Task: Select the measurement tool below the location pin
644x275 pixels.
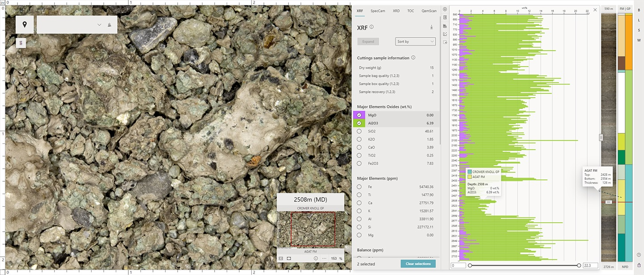Action: tap(21, 43)
